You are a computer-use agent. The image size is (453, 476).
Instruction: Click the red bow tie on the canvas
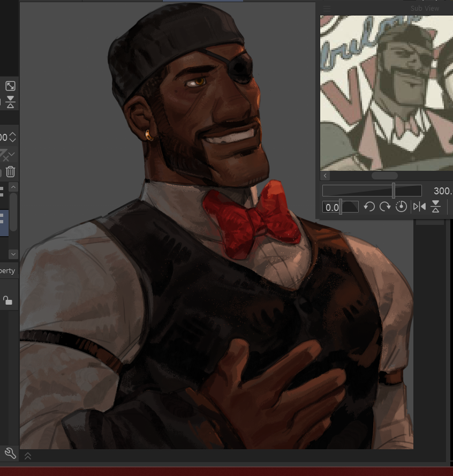pyautogui.click(x=251, y=219)
